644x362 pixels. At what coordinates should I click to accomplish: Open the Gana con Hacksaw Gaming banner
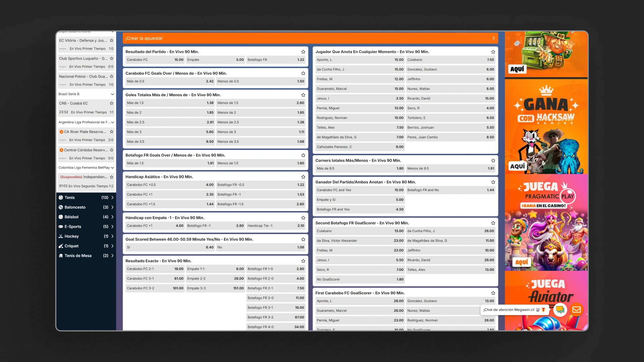tap(546, 127)
